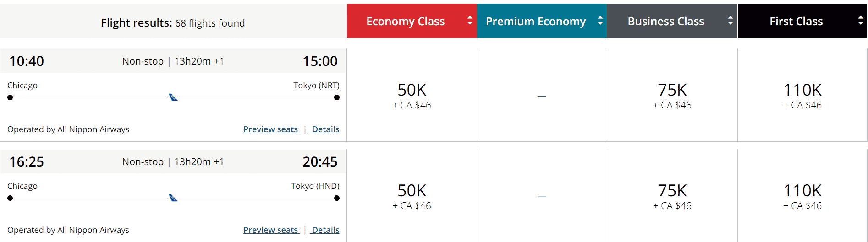Viewport: 868px width, 242px height.
Task: Open Details for 16:25 flight
Action: [325, 230]
